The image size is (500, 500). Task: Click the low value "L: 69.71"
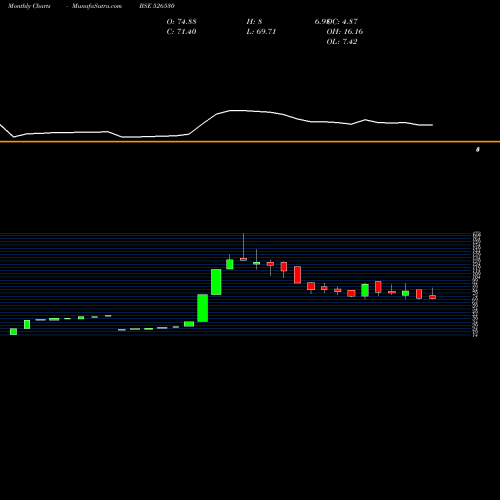coord(261,32)
